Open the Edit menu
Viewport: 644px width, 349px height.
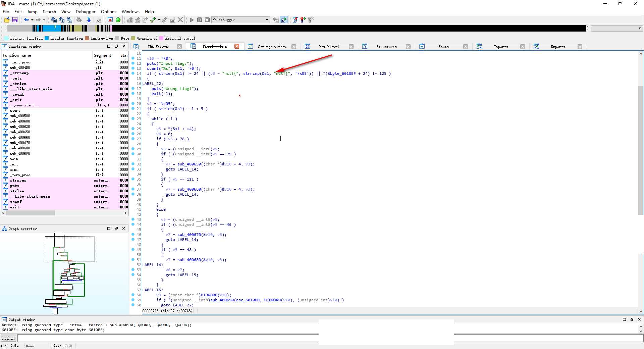(18, 11)
